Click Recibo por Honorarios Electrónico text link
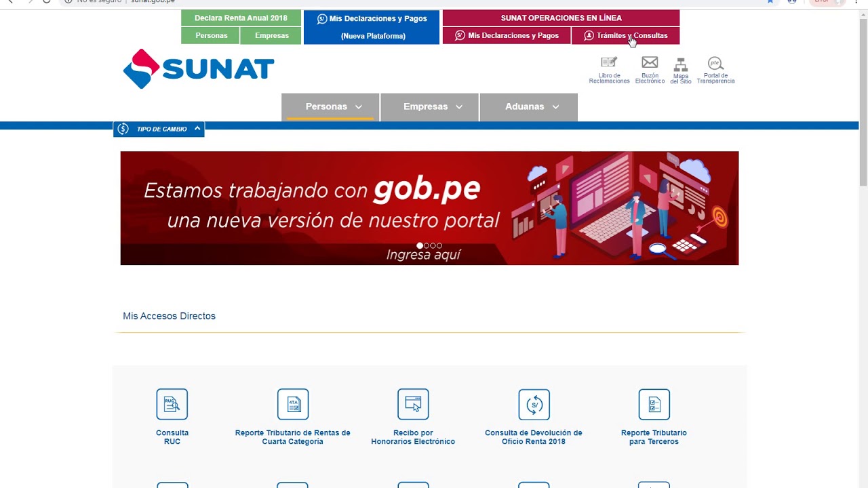The width and height of the screenshot is (868, 488). coord(413,437)
